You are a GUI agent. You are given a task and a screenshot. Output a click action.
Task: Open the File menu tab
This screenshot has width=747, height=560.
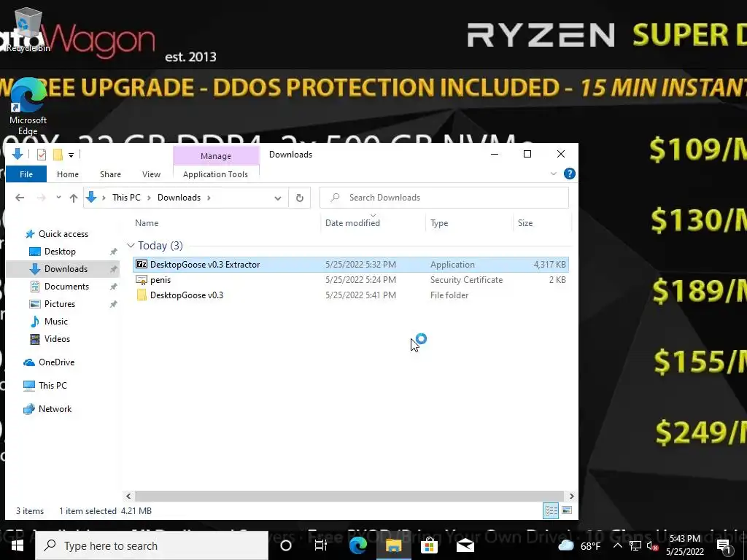(26, 174)
